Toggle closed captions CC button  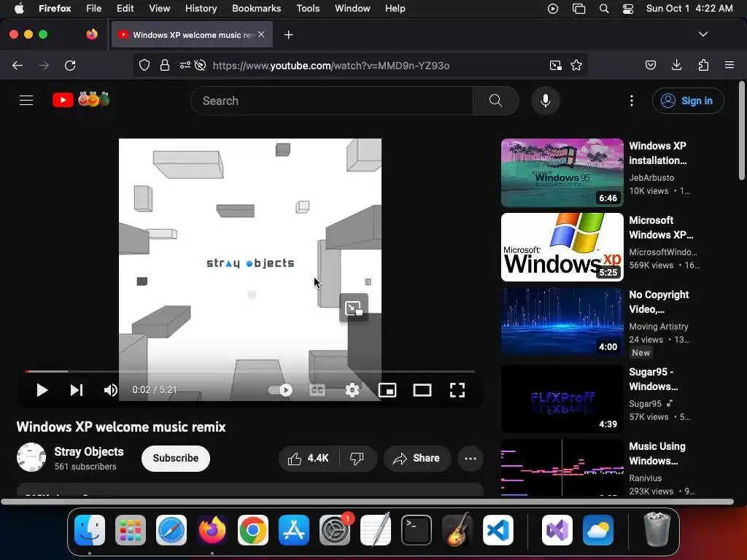(x=317, y=391)
